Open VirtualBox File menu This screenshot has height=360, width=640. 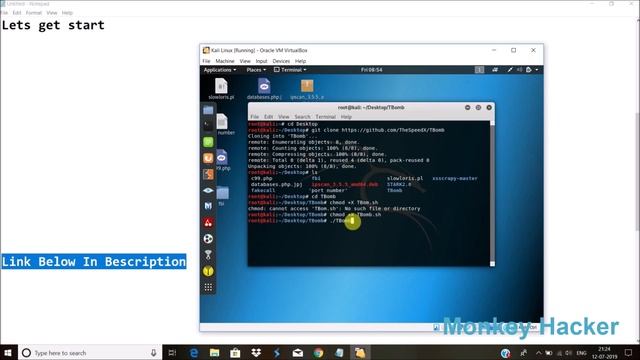coord(207,61)
